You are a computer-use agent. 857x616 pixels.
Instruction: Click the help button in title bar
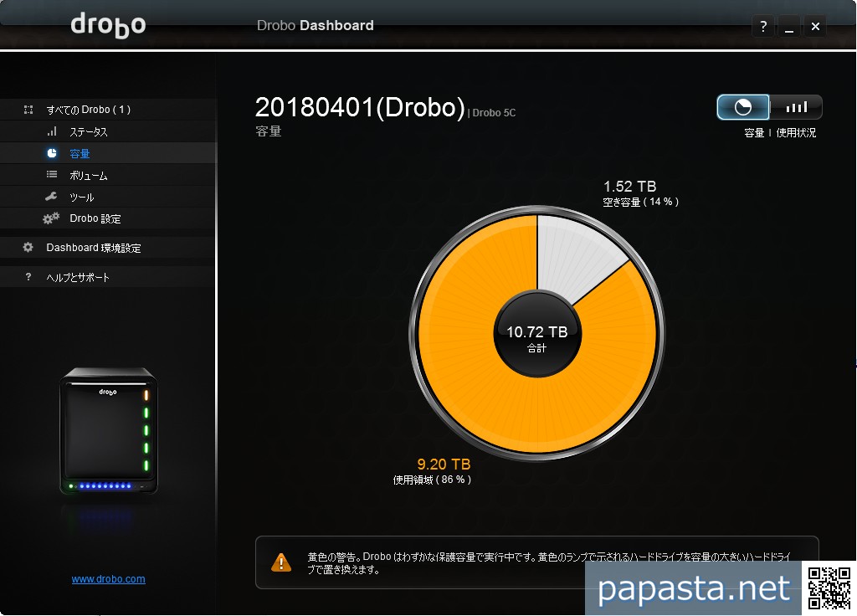pyautogui.click(x=762, y=27)
